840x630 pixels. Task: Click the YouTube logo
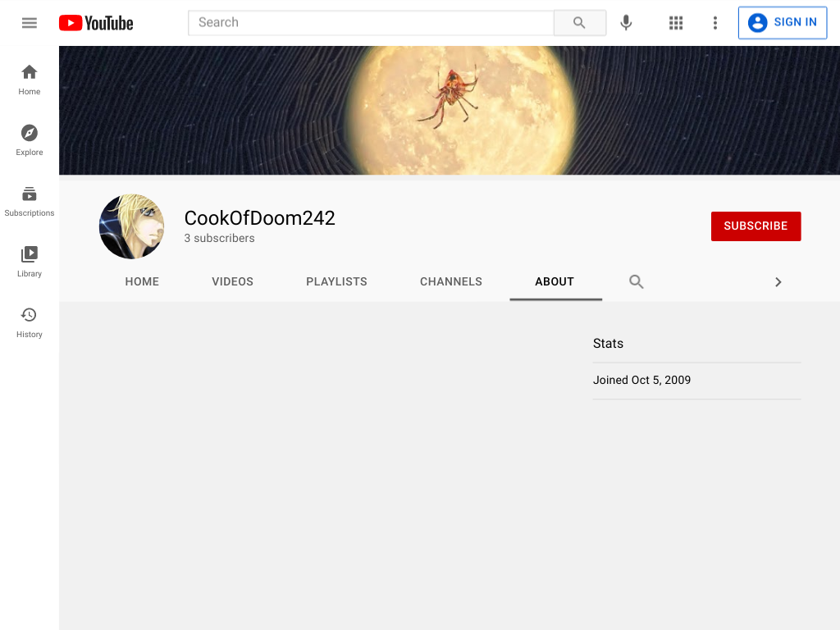point(96,23)
